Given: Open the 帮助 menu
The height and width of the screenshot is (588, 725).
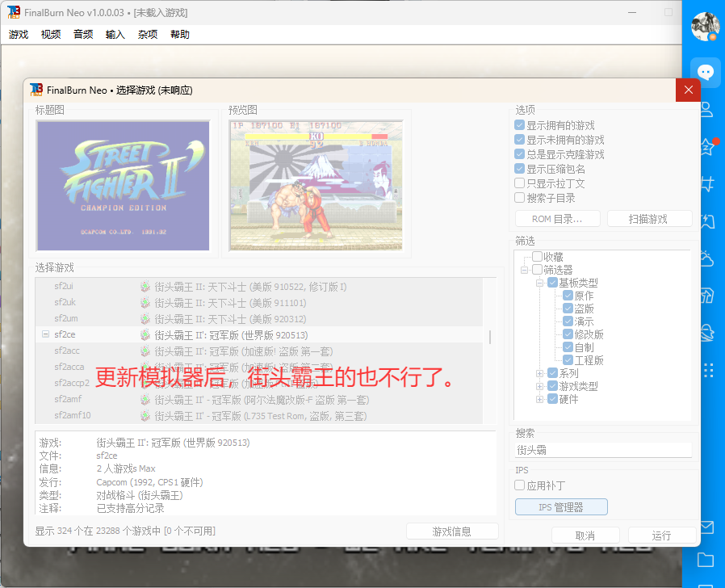Looking at the screenshot, I should 180,34.
